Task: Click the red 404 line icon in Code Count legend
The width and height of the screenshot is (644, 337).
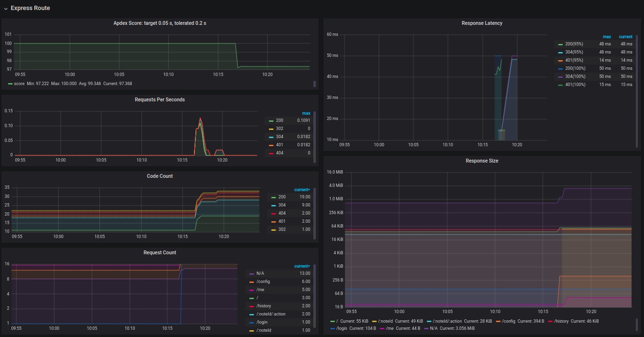Action: point(274,213)
